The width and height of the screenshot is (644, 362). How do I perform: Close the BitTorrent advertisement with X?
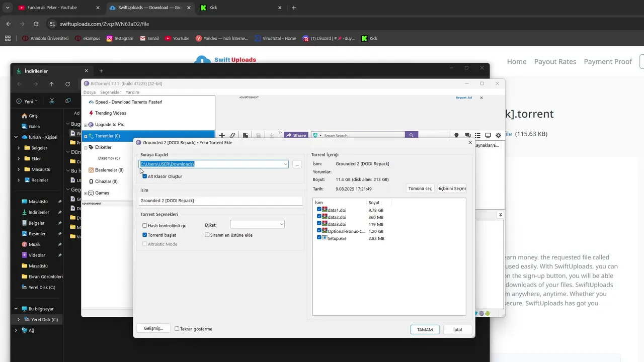pos(481,98)
